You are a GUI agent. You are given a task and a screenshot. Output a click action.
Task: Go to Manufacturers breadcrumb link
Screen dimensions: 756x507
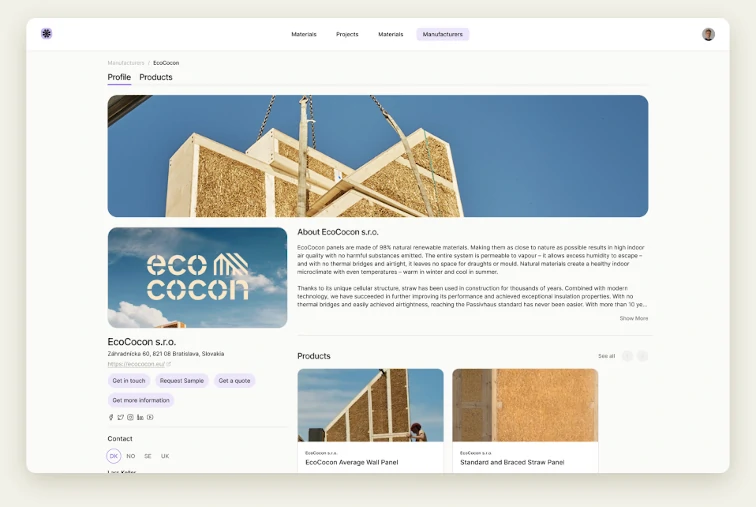pyautogui.click(x=126, y=63)
